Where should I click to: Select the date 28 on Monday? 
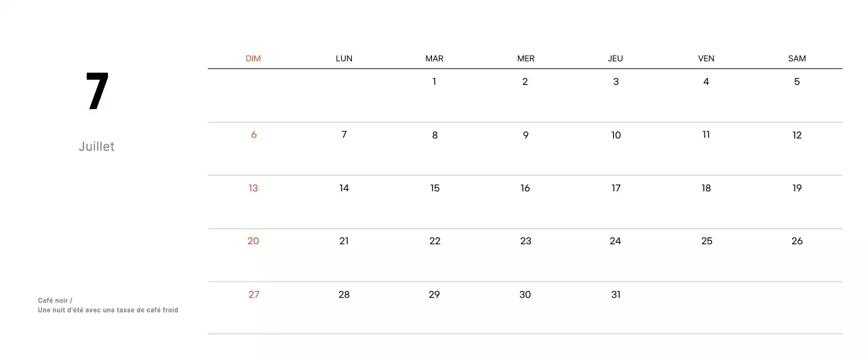[x=344, y=294]
